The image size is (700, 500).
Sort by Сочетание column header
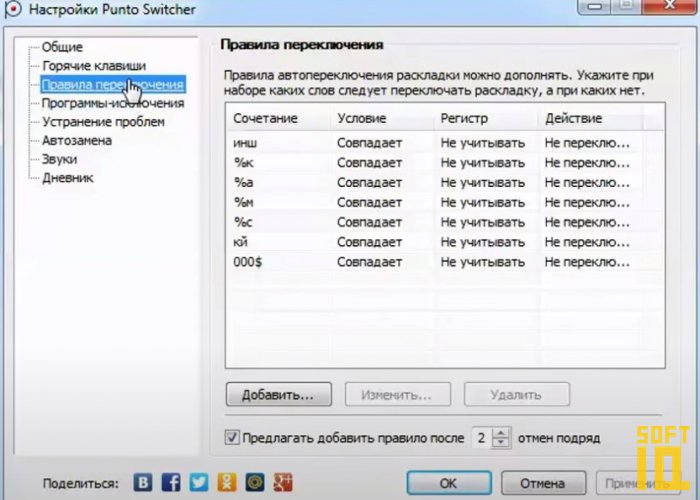click(x=279, y=118)
